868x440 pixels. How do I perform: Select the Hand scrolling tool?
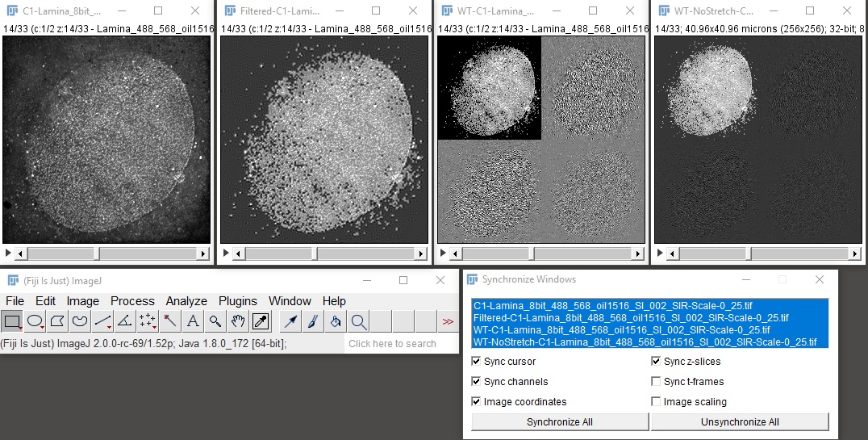[238, 321]
